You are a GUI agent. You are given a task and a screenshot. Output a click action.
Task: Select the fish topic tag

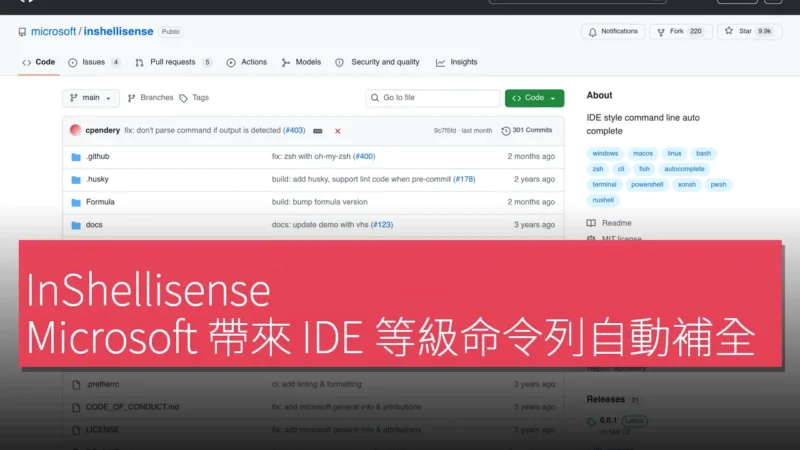click(x=644, y=169)
